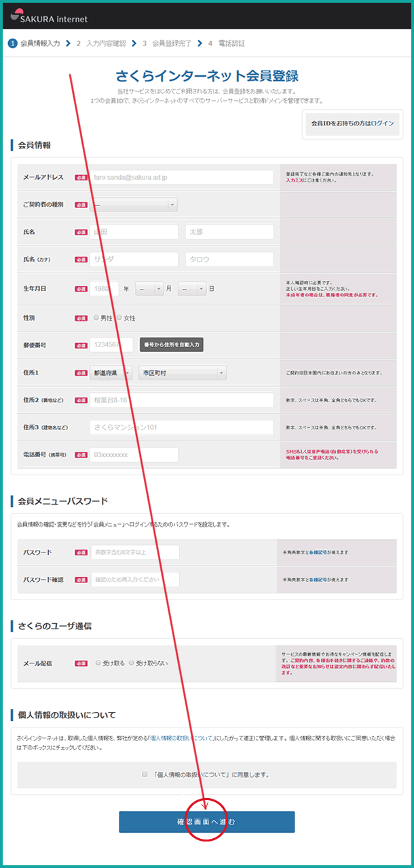The width and height of the screenshot is (414, 868).
Task: Click the 会員情報 section heading
Action: click(x=34, y=144)
